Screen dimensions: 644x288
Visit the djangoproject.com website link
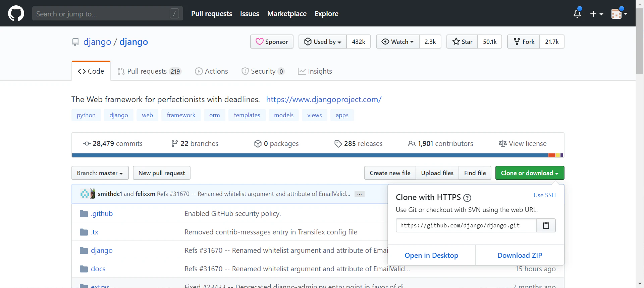pyautogui.click(x=324, y=99)
